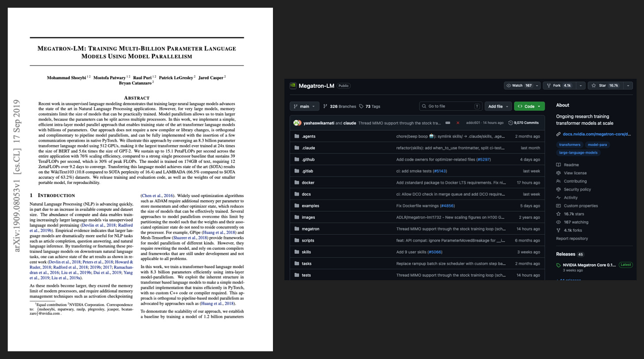Viewport: 644px width, 359px height.
Task: Open pull request #5066 link
Action: pos(434,252)
